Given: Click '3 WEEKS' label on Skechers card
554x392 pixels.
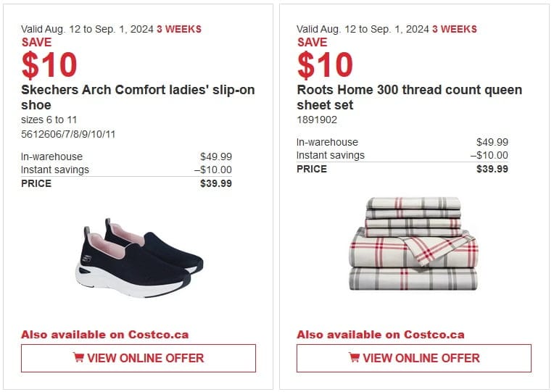Looking at the screenshot, I should tap(179, 29).
